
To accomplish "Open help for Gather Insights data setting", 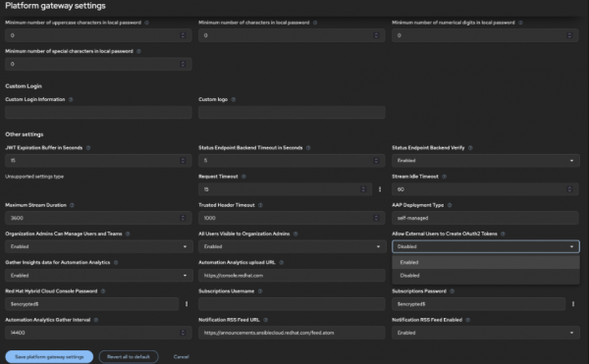I will [x=116, y=263].
